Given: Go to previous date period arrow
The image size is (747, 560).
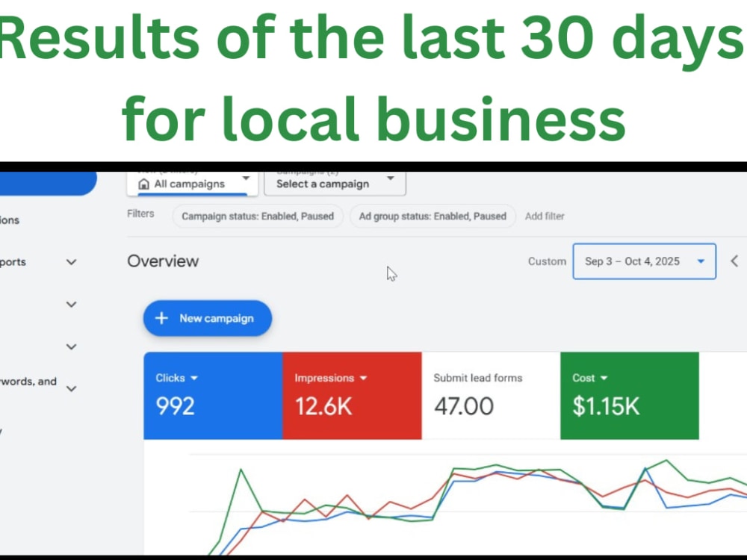Looking at the screenshot, I should point(734,261).
